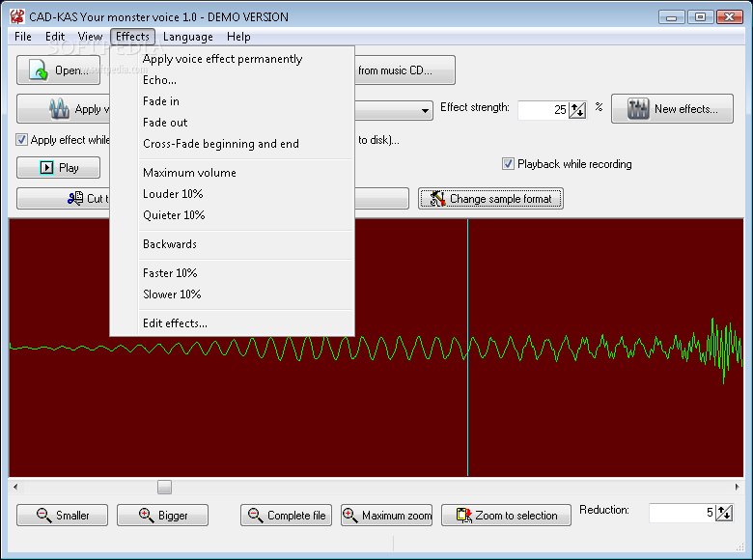Click the Zoom to selection button label
Screen dimensions: 753x560
click(516, 516)
